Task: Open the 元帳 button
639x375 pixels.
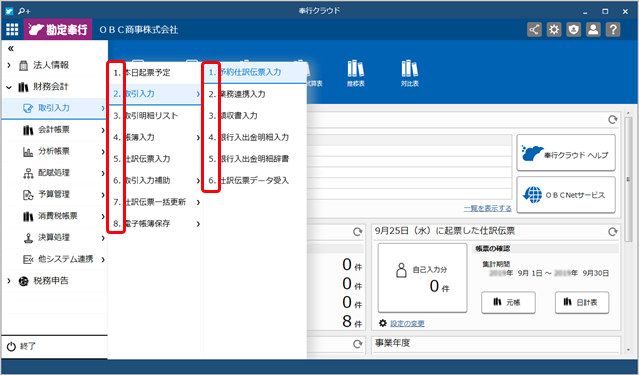Action: (x=508, y=302)
